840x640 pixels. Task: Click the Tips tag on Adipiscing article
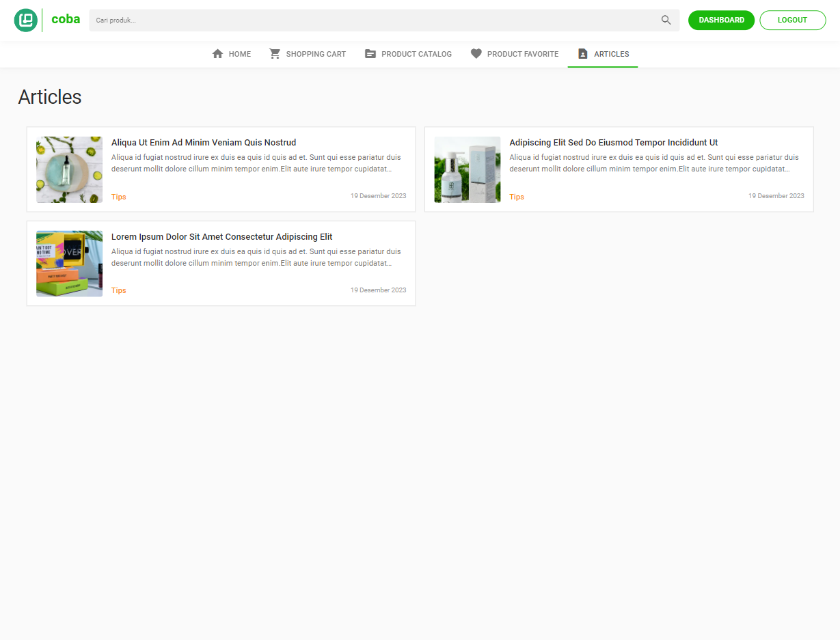(x=517, y=197)
